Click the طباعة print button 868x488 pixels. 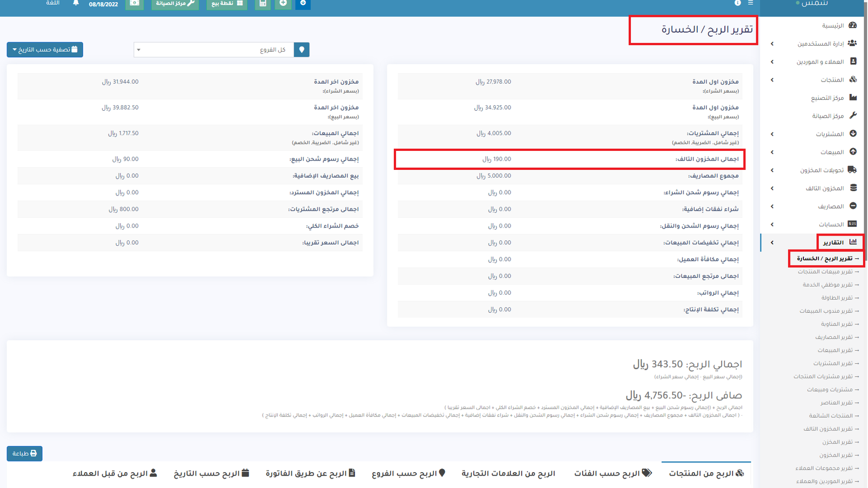coord(24,453)
